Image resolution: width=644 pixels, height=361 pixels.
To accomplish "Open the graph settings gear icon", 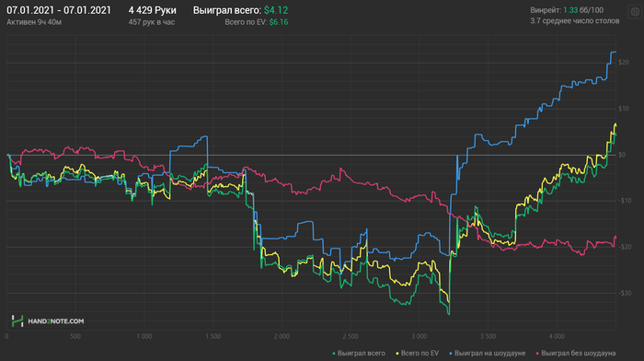I will pyautogui.click(x=635, y=12).
